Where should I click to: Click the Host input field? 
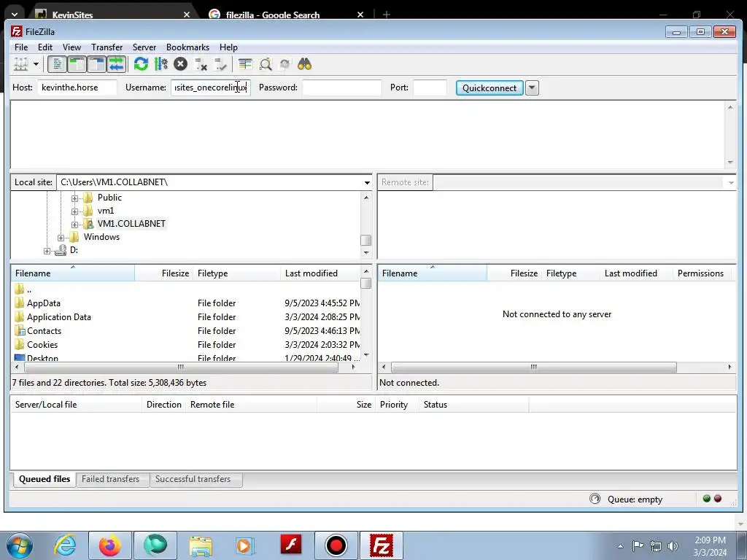point(77,87)
